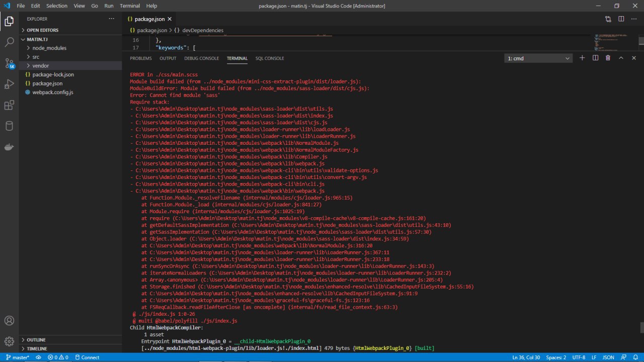Expand the Open Editors section

[x=70, y=30]
